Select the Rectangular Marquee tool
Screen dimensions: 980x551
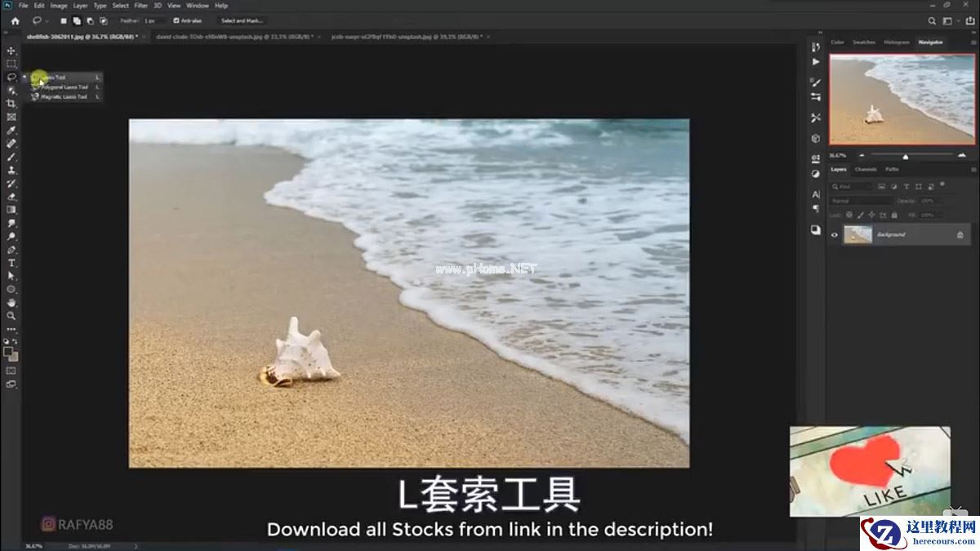point(11,64)
